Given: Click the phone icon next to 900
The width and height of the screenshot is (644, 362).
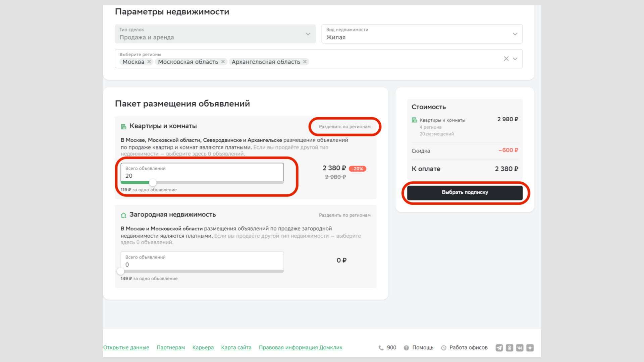Looking at the screenshot, I should (x=381, y=348).
